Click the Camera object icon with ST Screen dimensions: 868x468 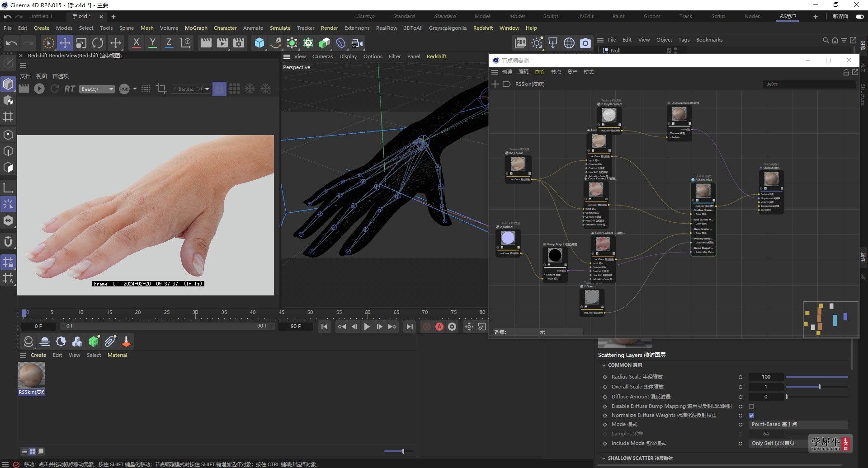click(x=357, y=43)
